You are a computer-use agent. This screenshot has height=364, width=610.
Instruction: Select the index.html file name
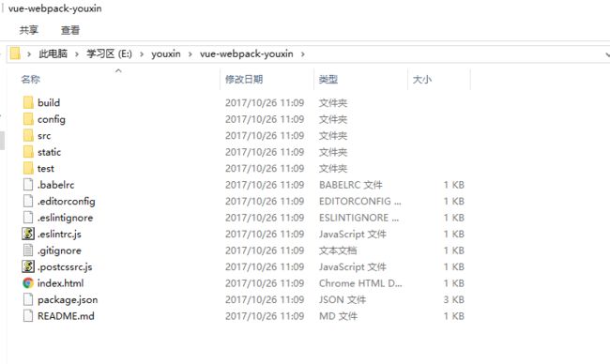click(x=60, y=283)
